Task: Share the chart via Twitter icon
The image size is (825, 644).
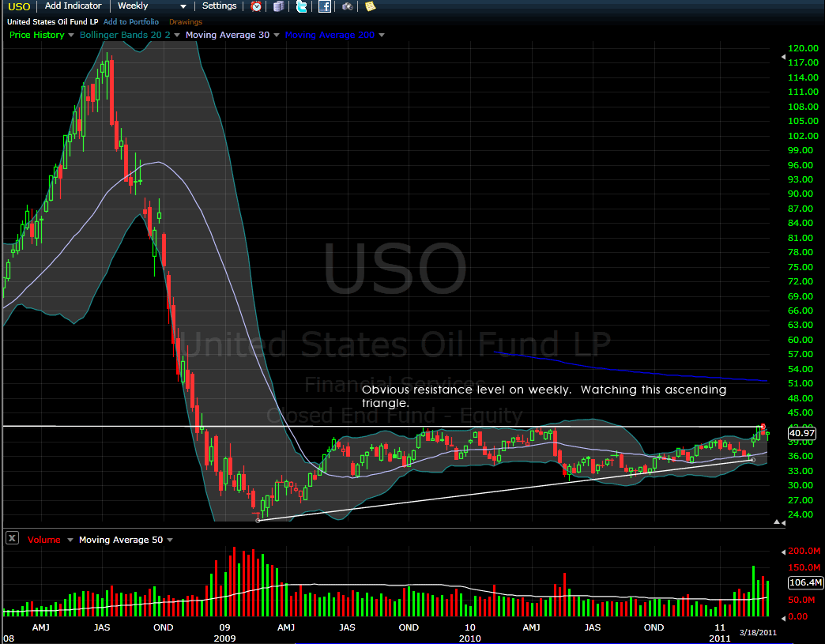Action: [x=301, y=6]
